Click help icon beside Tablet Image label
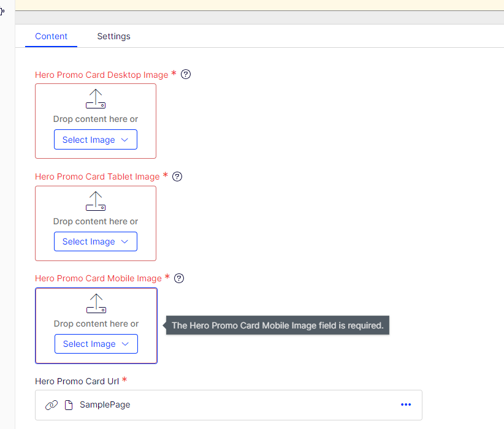Screen dimensions: 504x429 pyautogui.click(x=177, y=177)
